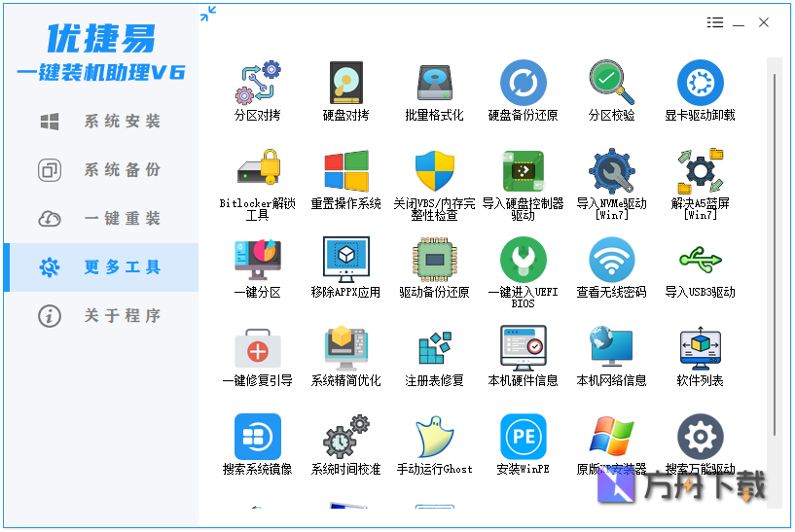Image resolution: width=795 pixels, height=532 pixels.
Task: Go to the 一键重装 sidebar tab
Action: (101, 219)
